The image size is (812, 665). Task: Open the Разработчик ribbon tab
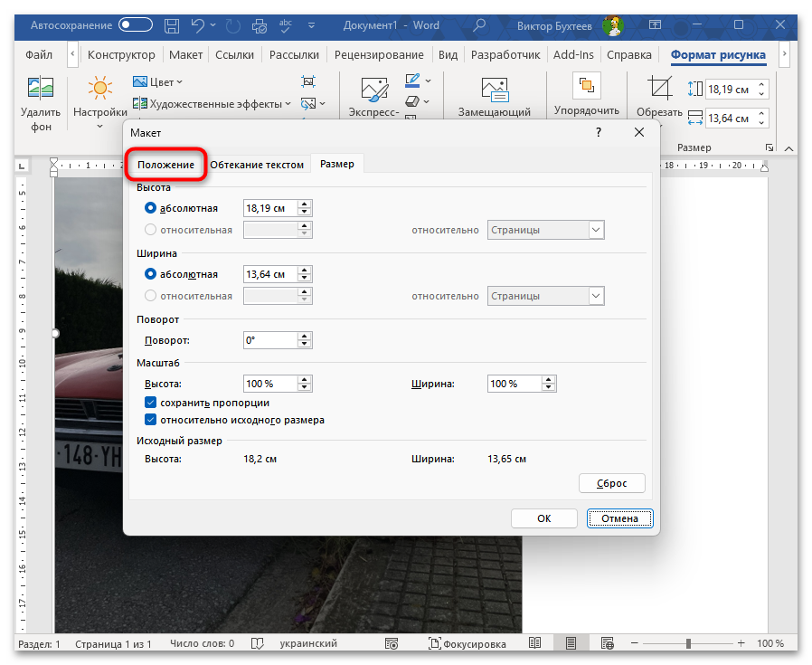[x=505, y=54]
